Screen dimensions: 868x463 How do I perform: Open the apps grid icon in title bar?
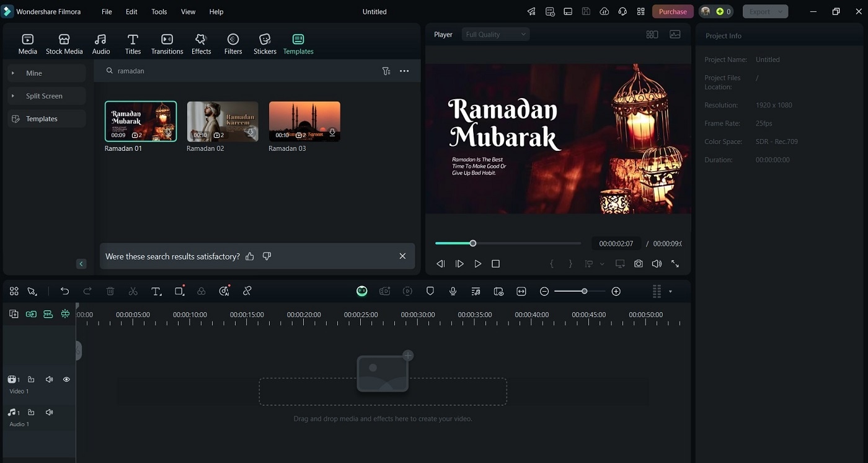[x=640, y=12]
